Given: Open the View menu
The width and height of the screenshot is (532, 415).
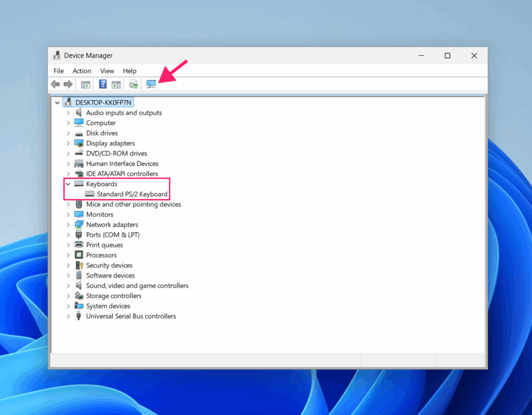Looking at the screenshot, I should tap(107, 71).
